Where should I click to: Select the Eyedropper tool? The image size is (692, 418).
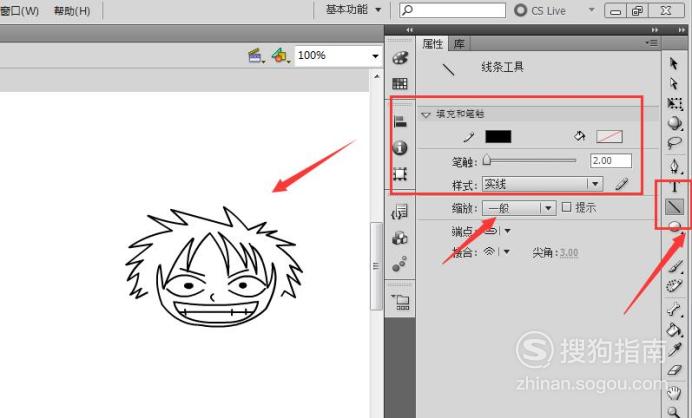click(674, 350)
